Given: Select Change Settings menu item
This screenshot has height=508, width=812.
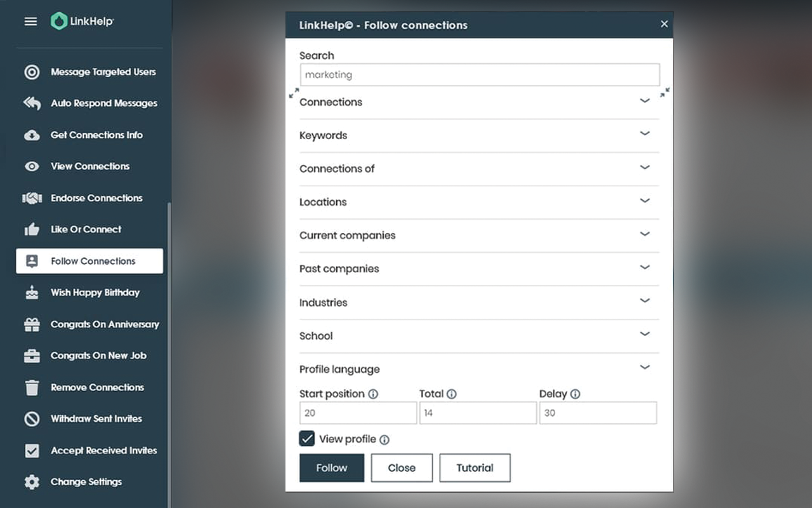Looking at the screenshot, I should [x=89, y=482].
